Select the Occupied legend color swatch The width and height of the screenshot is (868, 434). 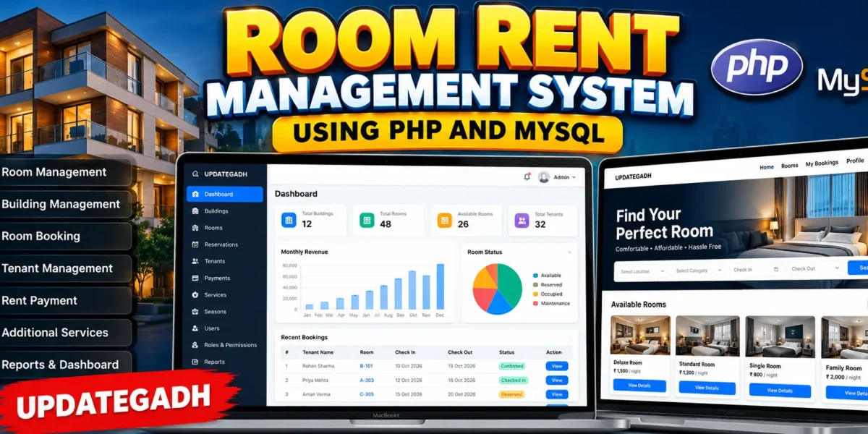pyautogui.click(x=535, y=294)
